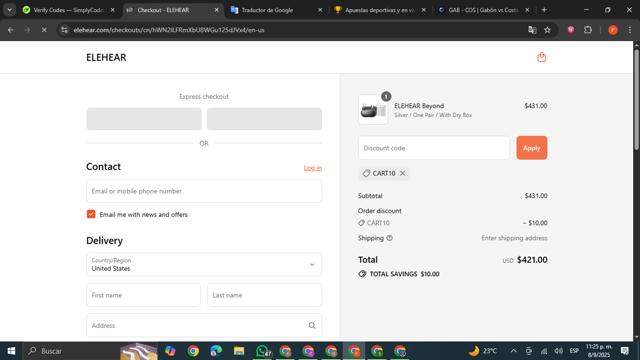Switch to the Traductor de Google tab
The image size is (640, 360).
[x=276, y=10]
